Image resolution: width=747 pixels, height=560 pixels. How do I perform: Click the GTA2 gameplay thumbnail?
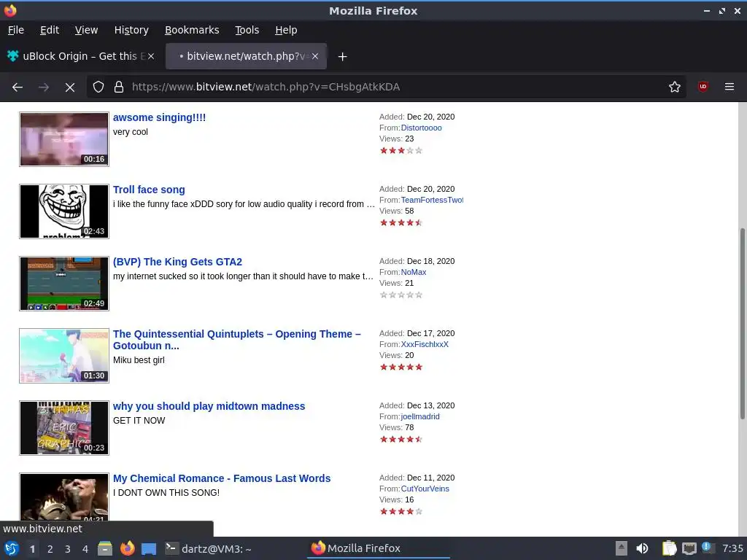(64, 284)
